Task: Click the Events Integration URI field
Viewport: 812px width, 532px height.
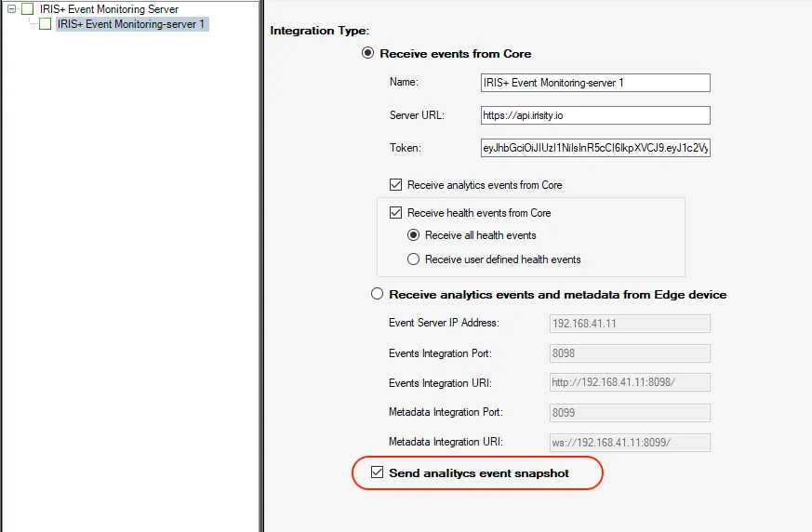Action: pyautogui.click(x=630, y=382)
